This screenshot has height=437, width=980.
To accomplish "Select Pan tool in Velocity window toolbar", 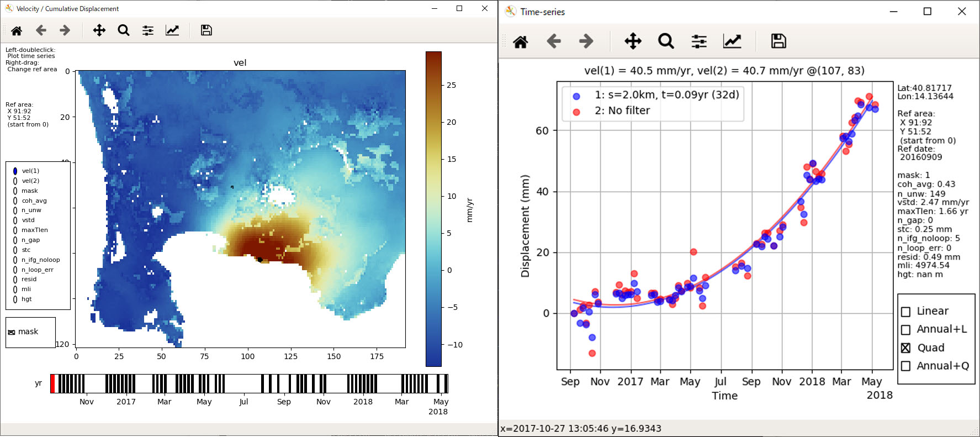I will 99,30.
